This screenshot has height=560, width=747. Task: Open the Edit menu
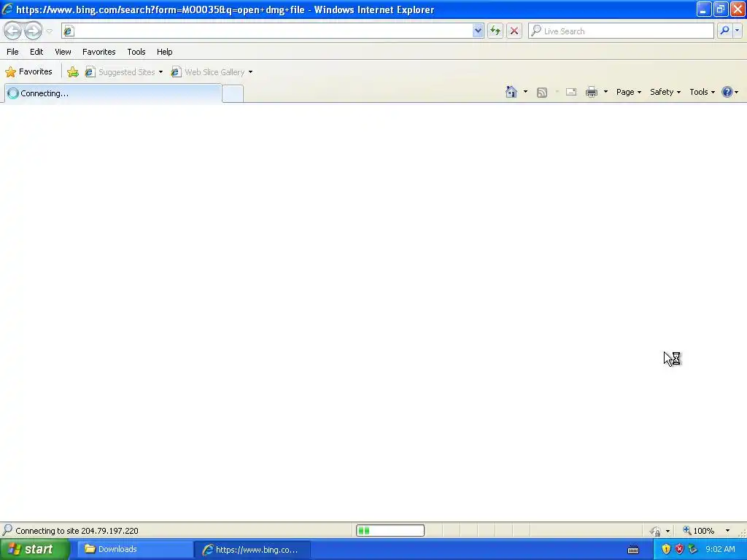click(x=36, y=52)
